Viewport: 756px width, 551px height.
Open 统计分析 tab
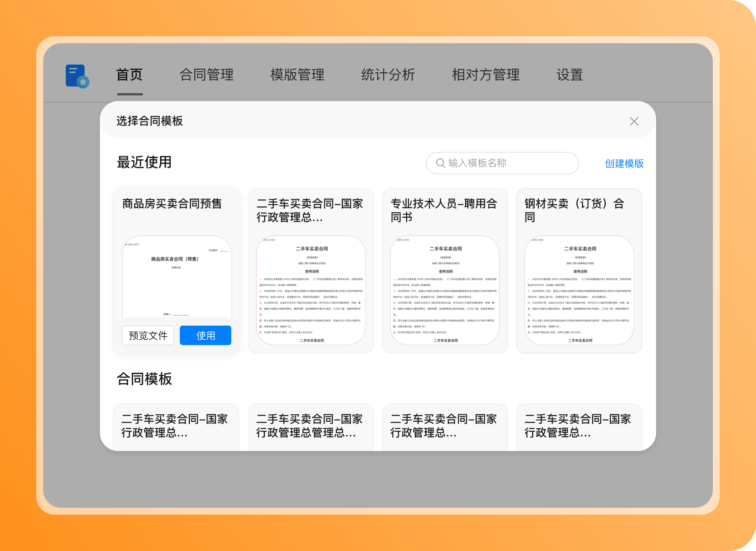click(x=388, y=75)
